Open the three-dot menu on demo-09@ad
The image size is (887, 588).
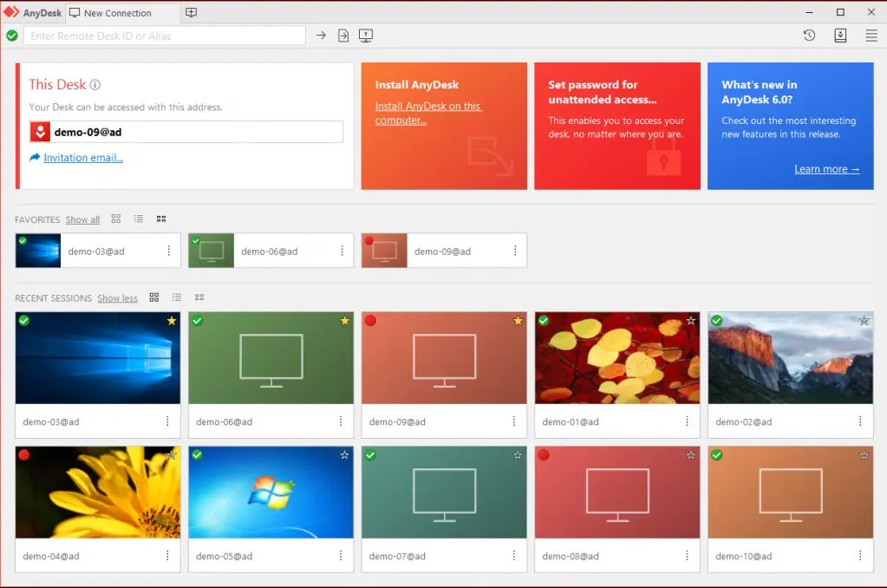point(516,422)
